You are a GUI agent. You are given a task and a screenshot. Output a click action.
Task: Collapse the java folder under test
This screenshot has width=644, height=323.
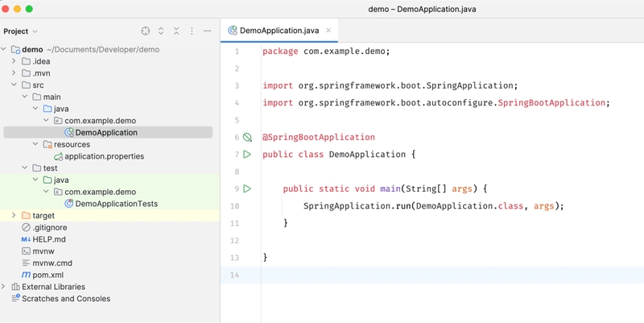tap(35, 180)
